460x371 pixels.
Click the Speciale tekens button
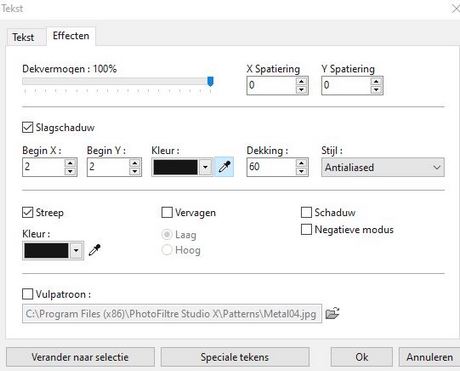point(235,357)
